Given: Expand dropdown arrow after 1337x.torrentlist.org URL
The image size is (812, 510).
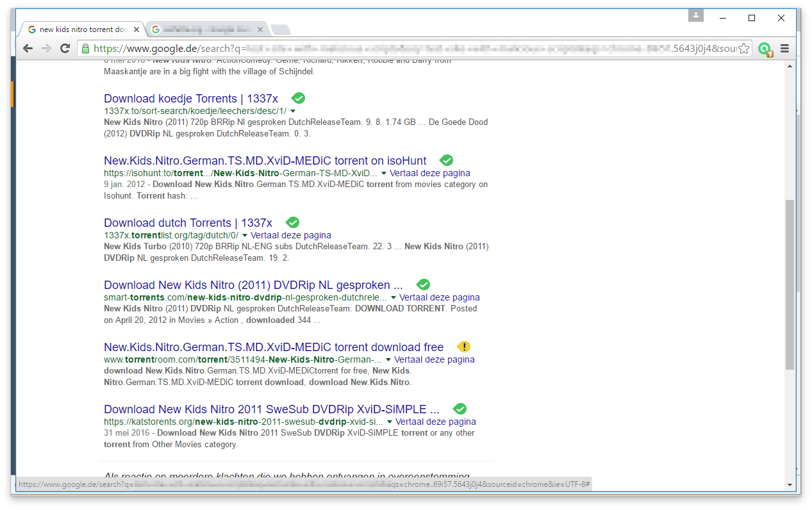Looking at the screenshot, I should 245,235.
